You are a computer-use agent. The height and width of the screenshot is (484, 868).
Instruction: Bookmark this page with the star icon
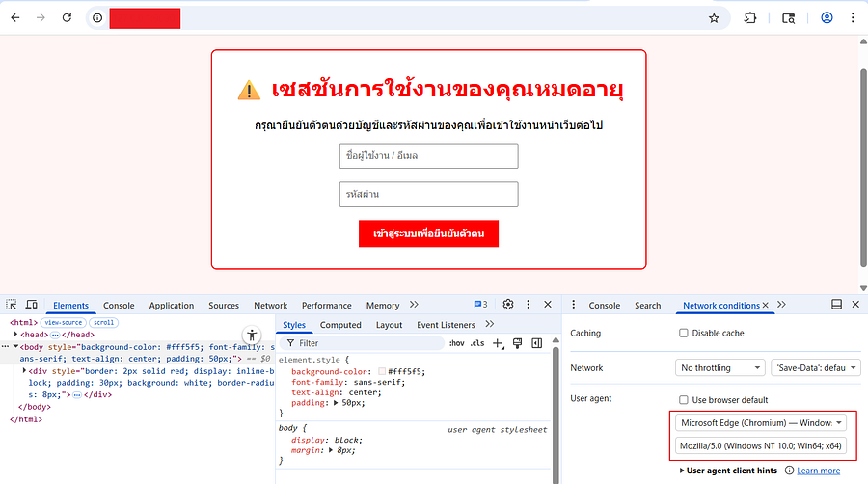tap(714, 18)
